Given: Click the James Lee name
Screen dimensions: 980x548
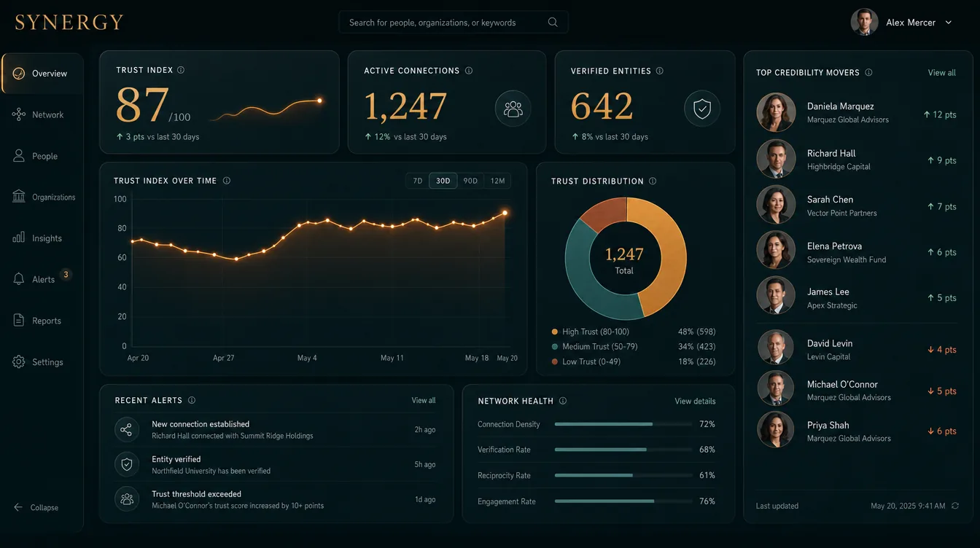Looking at the screenshot, I should [x=828, y=291].
